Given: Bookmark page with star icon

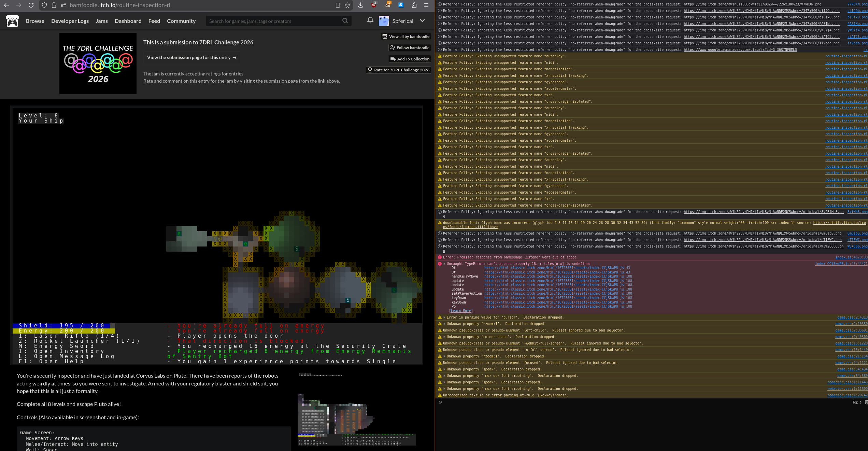Looking at the screenshot, I should (x=347, y=5).
